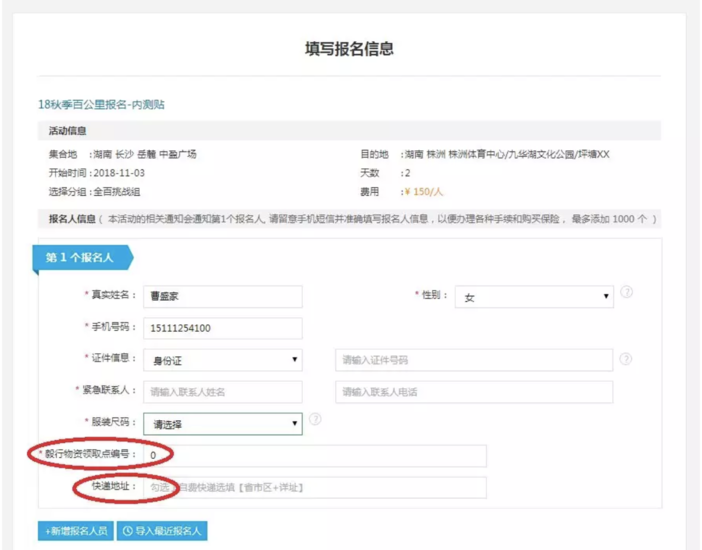The height and width of the screenshot is (550, 702).
Task: Click the help icon beside the gender dropdown
Action: tap(627, 293)
